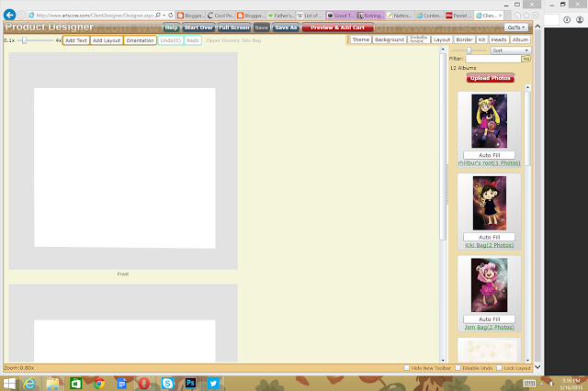Enable the Hide New Toolbar checkbox

click(406, 368)
